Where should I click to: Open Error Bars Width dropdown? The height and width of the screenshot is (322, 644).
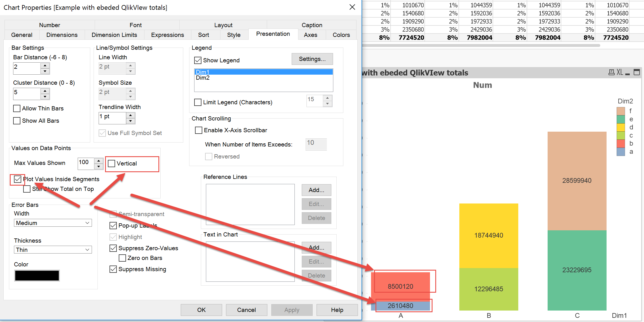coord(53,223)
